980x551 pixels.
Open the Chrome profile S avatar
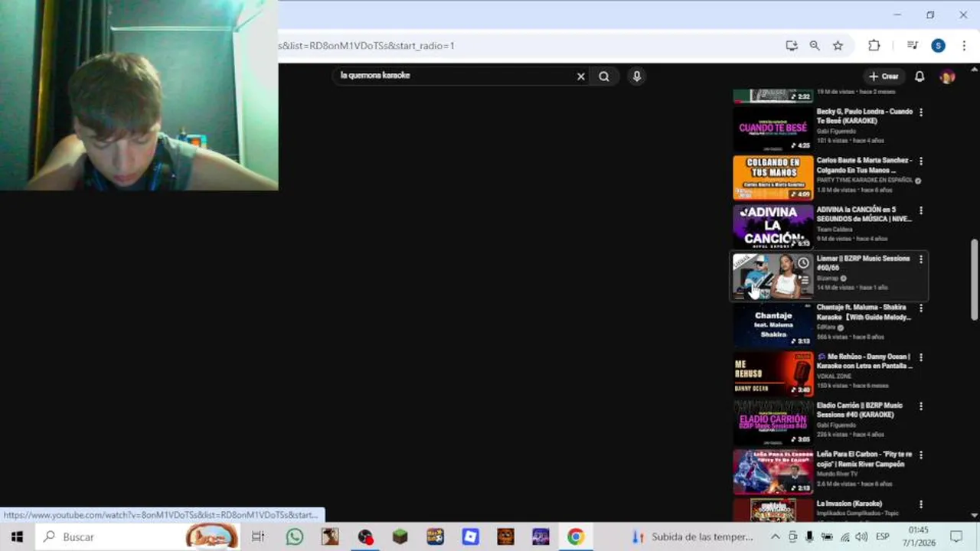click(938, 46)
